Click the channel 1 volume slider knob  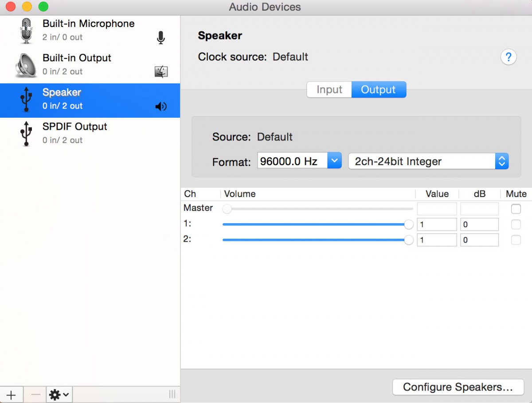pyautogui.click(x=409, y=225)
